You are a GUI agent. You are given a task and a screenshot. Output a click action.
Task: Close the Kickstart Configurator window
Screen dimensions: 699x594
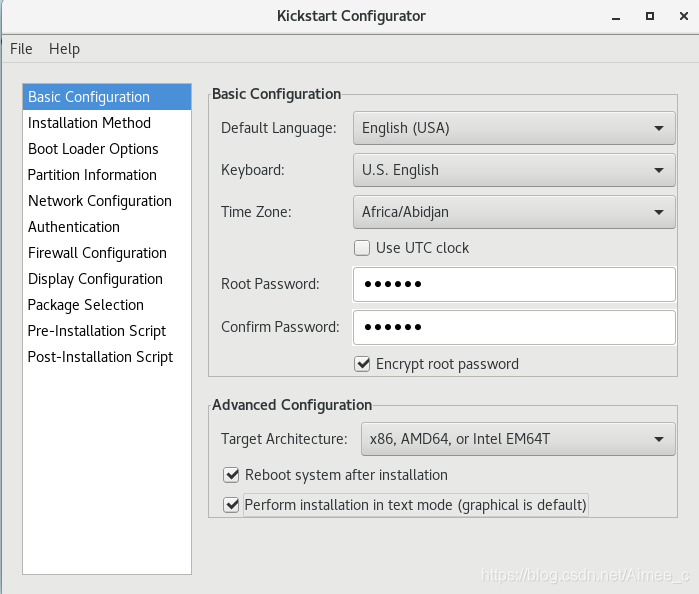click(684, 16)
